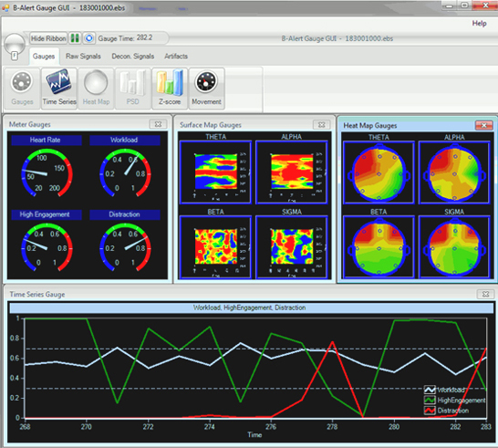Click the round application orb button
This screenshot has width=498, height=448.
point(15,45)
